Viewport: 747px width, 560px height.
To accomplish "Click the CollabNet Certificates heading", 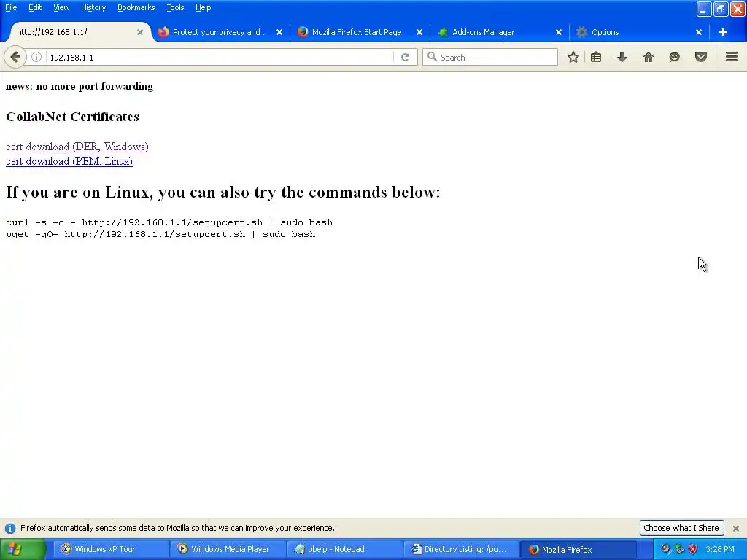I will click(x=72, y=117).
